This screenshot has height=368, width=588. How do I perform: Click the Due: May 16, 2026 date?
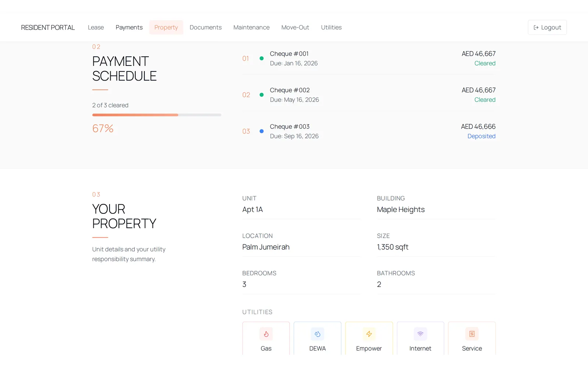click(x=294, y=100)
